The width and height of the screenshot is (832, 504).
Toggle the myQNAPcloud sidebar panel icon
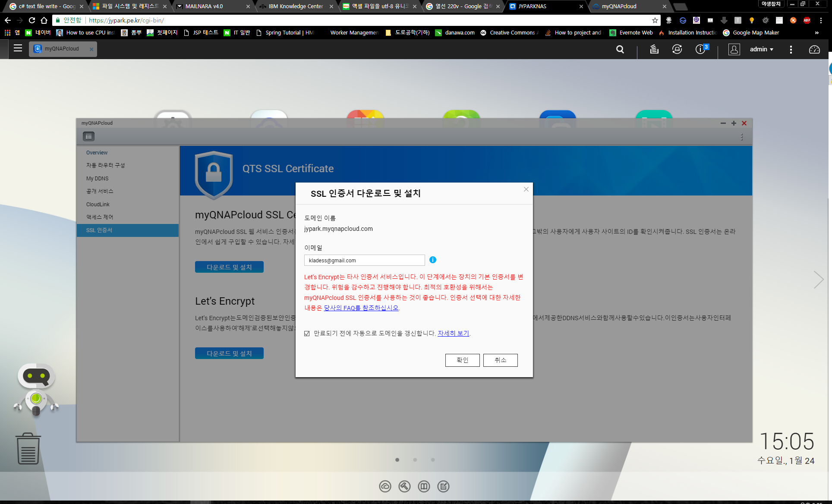88,136
